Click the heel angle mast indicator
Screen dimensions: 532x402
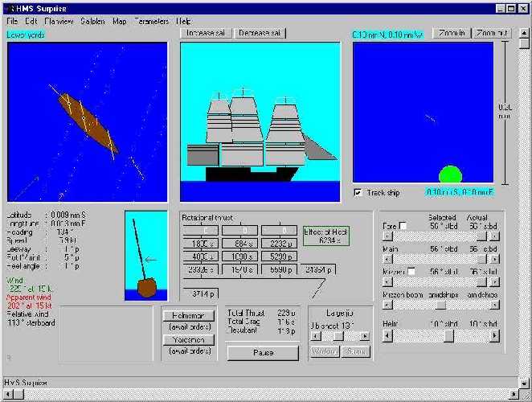(146, 256)
